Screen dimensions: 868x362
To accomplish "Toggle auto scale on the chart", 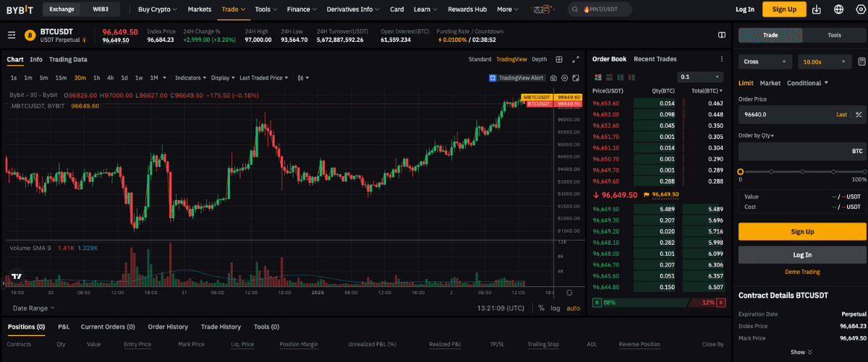I will pos(573,308).
